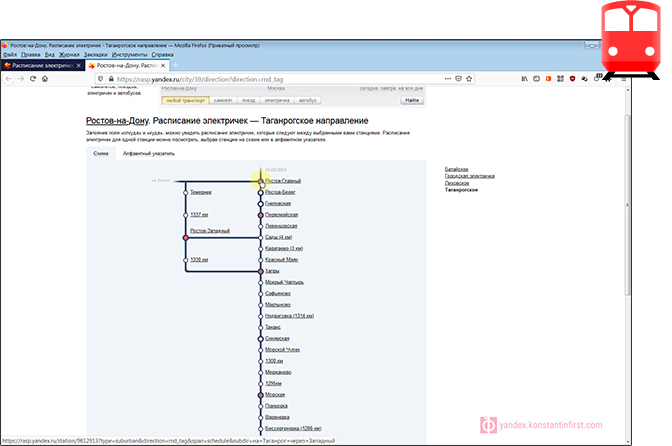Open the Морской Чулек station link
The height and width of the screenshot is (446, 672).
[283, 350]
